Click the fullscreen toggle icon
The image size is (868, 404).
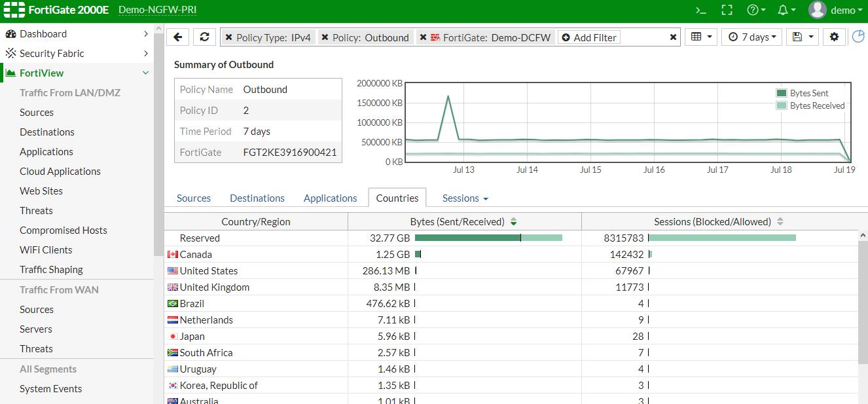(x=727, y=10)
